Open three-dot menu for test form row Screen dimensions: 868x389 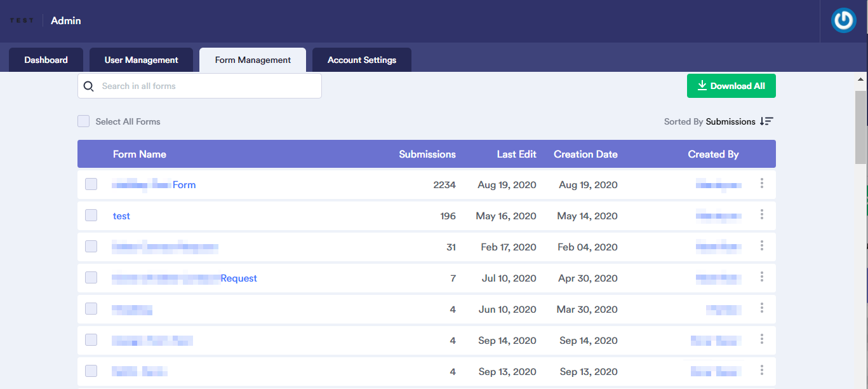click(761, 215)
